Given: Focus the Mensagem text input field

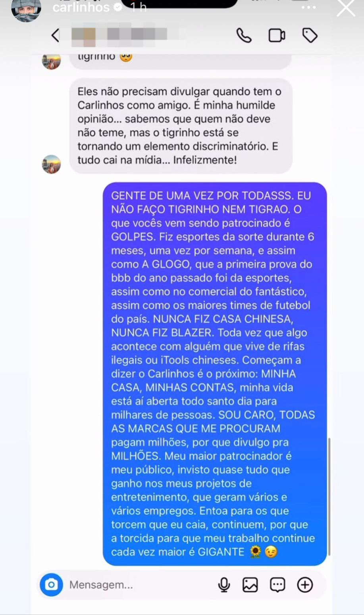Looking at the screenshot, I should click(139, 585).
